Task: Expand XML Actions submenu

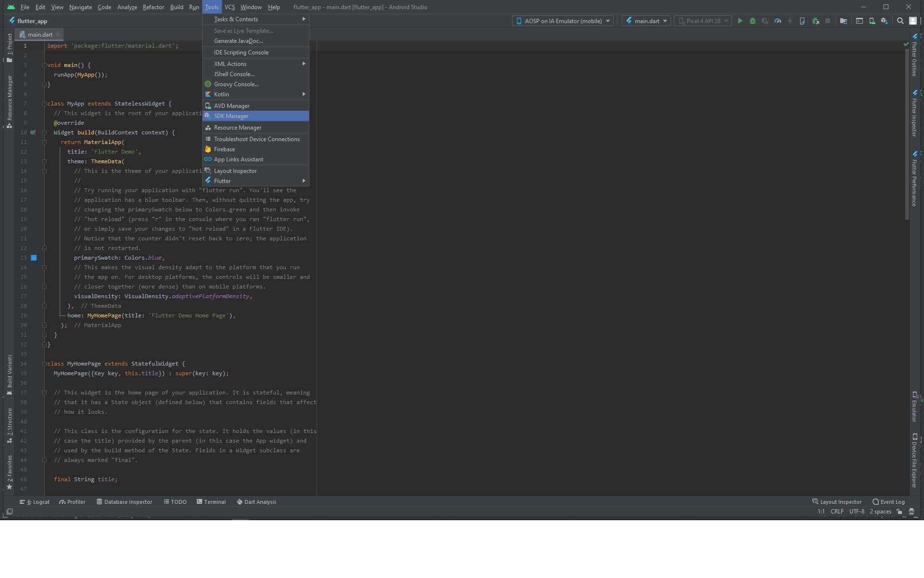Action: 256,64
